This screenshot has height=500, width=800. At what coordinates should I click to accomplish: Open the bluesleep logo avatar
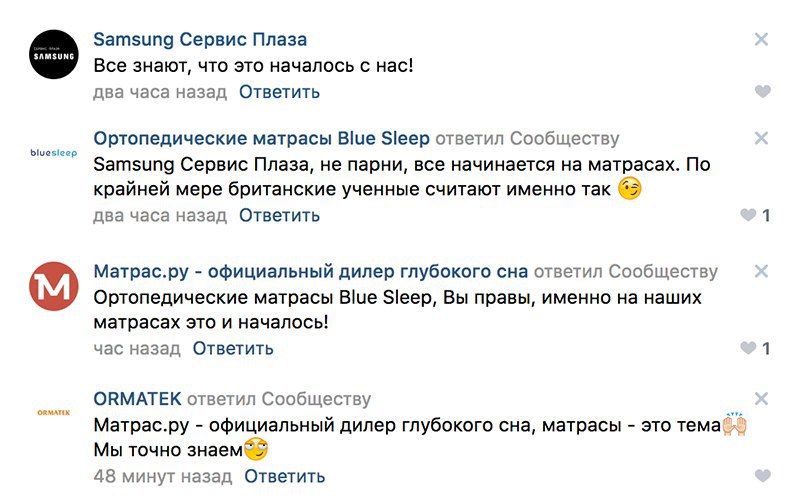(x=54, y=153)
